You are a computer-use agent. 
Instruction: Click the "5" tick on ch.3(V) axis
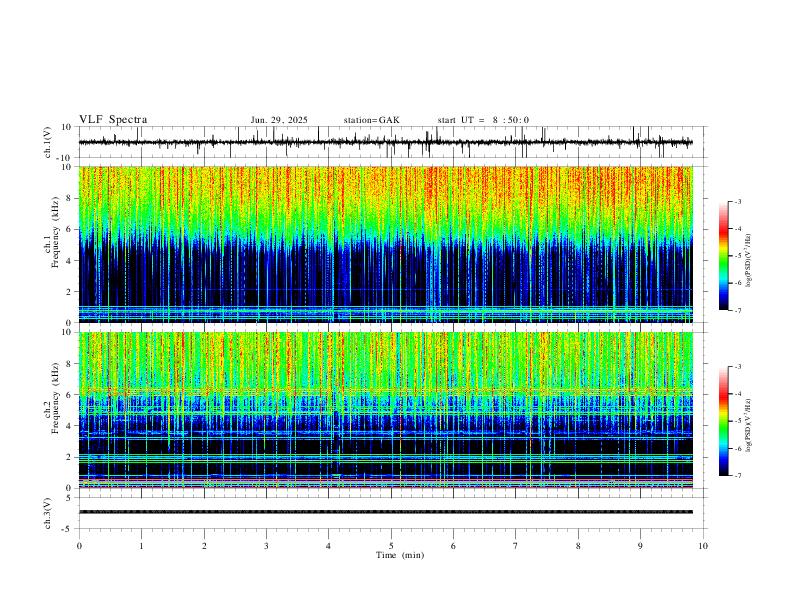pyautogui.click(x=70, y=497)
